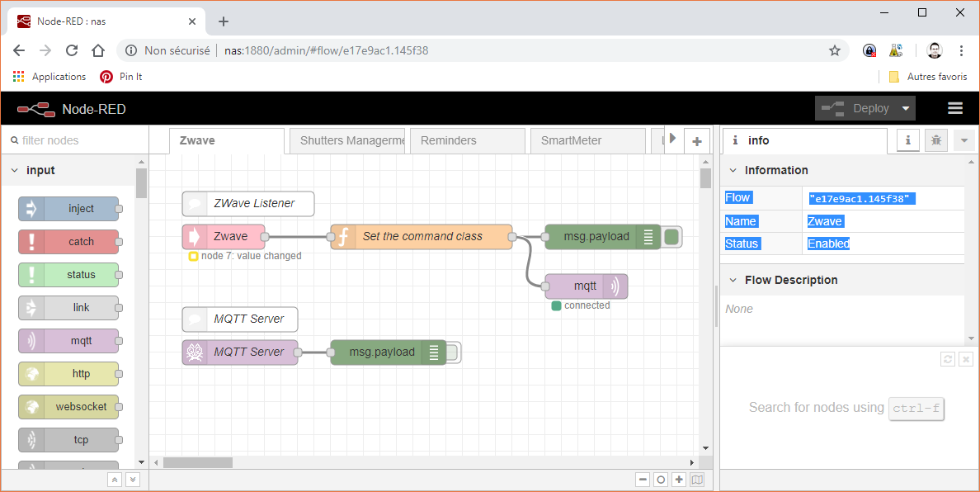Reset the canvas zoom level

661,480
